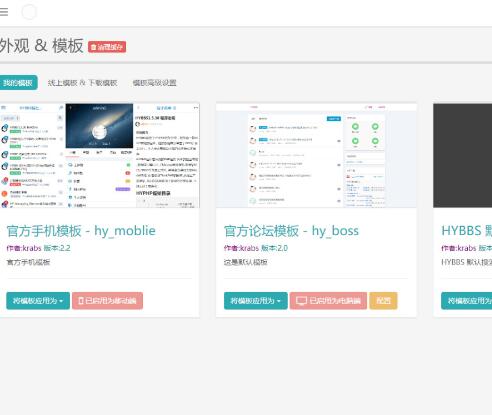The image size is (492, 415).
Task: Expand 将模板应用为 dropdown on HYBBS card
Action: pos(467,301)
